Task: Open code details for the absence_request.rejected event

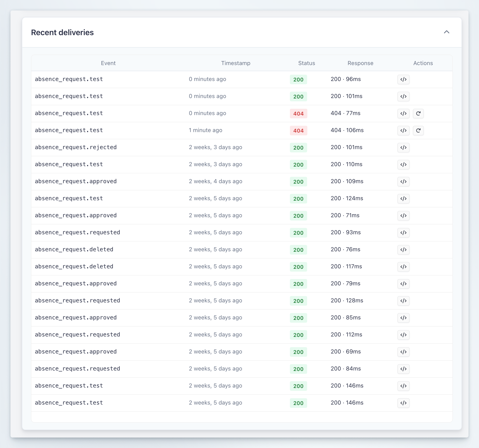Action: click(403, 148)
